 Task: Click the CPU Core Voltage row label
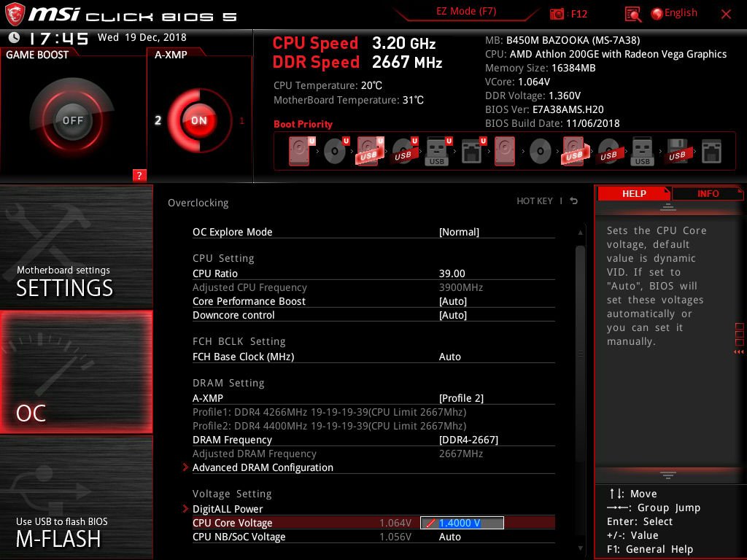(x=233, y=523)
